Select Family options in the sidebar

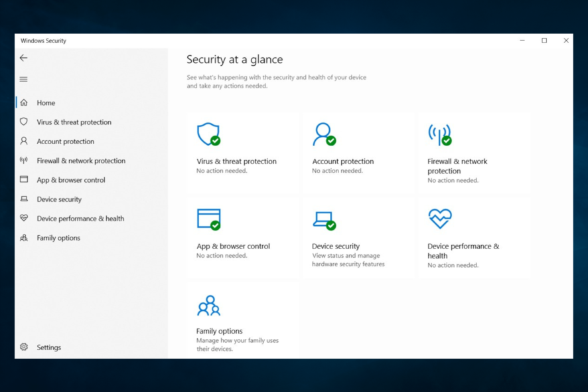tap(58, 238)
